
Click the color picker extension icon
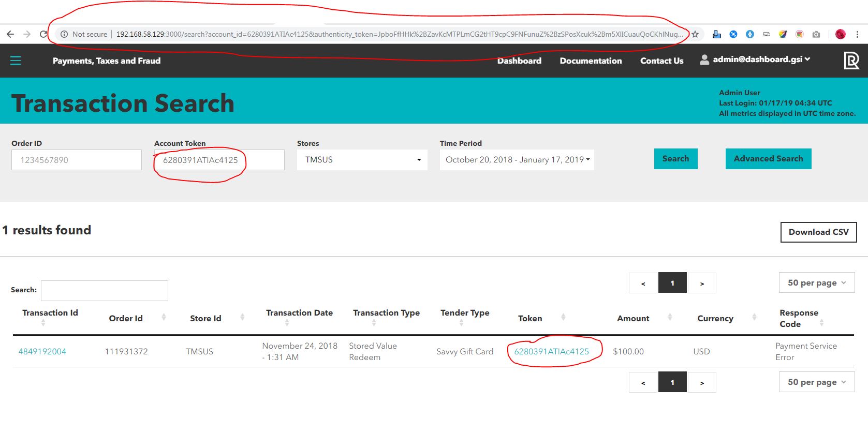[x=783, y=34]
